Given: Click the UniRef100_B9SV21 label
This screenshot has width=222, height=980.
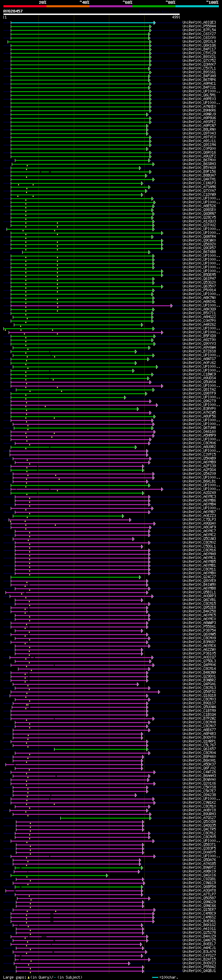Looking at the screenshot, I should (x=199, y=57).
